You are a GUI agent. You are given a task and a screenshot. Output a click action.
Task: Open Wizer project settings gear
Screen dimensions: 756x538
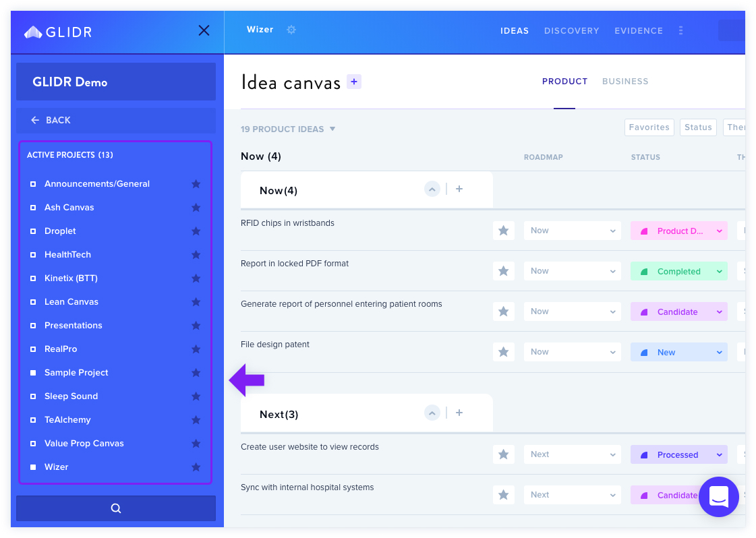pos(291,30)
